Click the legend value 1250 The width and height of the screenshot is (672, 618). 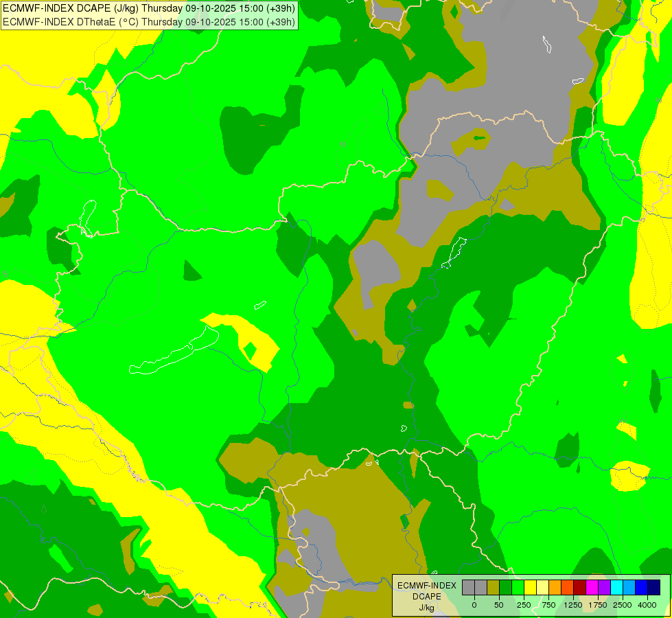pyautogui.click(x=573, y=605)
